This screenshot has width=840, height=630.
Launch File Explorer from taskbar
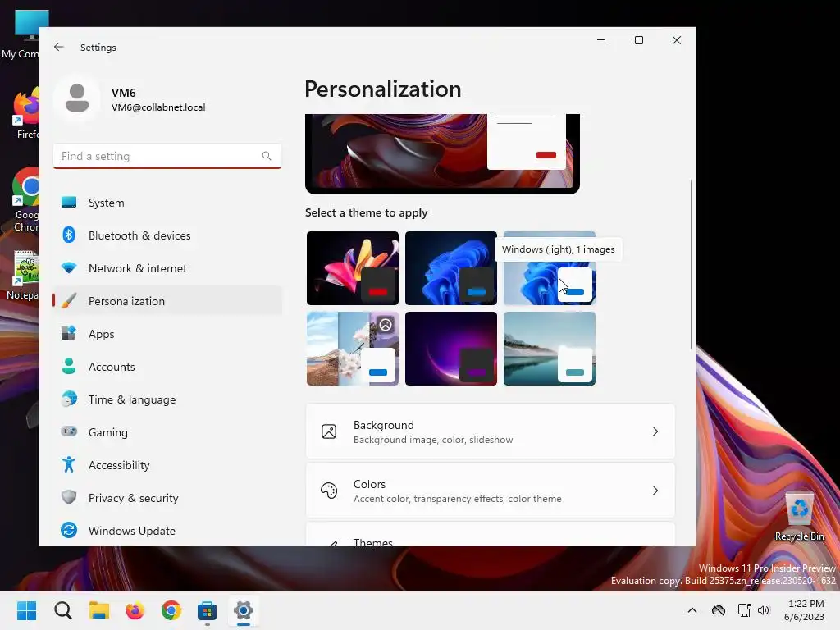99,610
